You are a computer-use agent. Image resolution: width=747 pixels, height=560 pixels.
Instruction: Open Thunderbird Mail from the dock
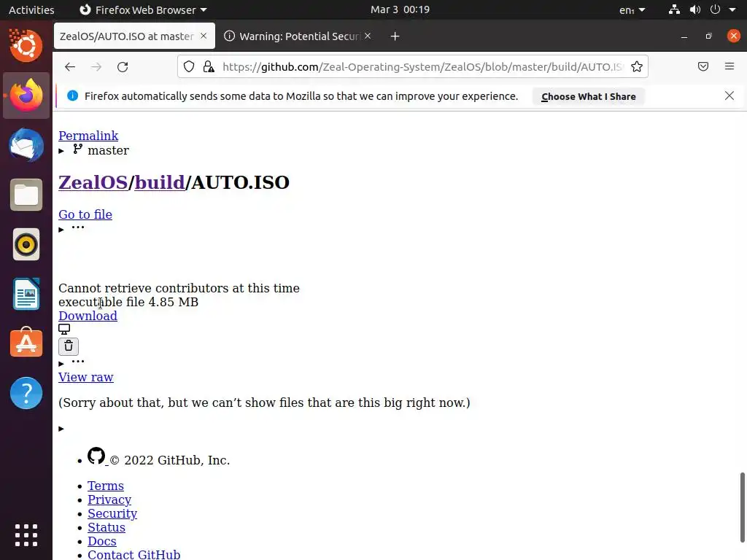point(26,145)
